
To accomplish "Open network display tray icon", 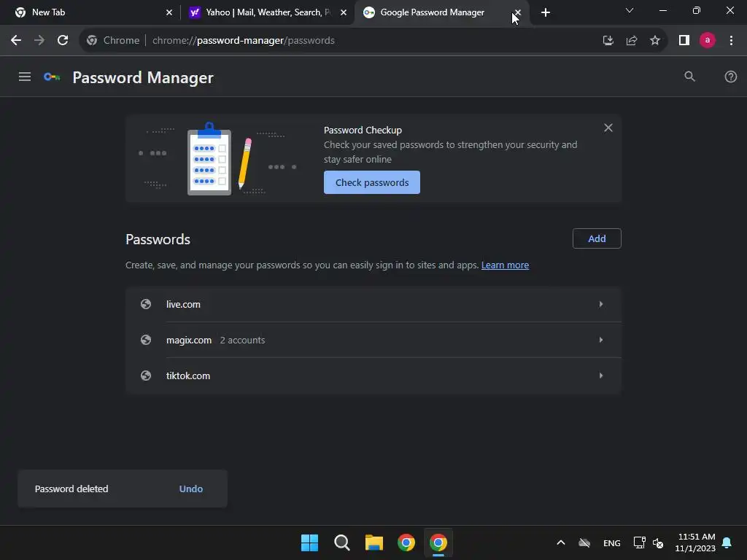I will [639, 542].
